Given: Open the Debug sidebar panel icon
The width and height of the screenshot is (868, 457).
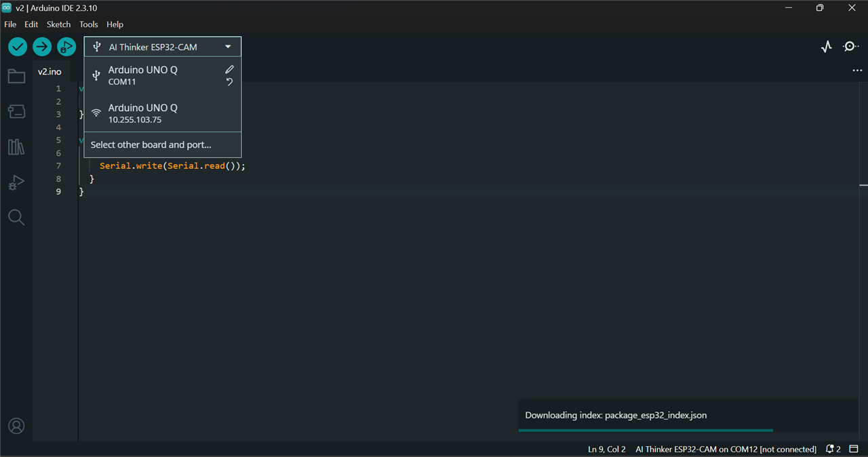Looking at the screenshot, I should point(16,182).
